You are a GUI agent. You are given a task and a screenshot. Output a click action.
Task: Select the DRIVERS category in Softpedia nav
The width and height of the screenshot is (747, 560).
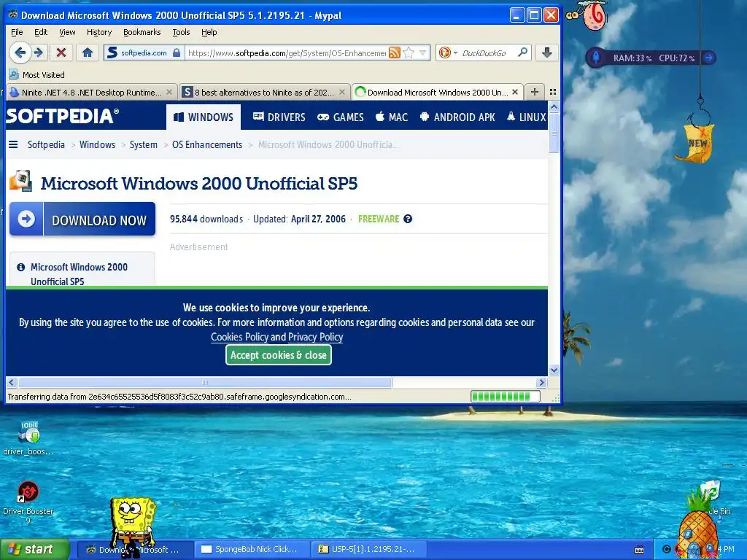pos(279,117)
